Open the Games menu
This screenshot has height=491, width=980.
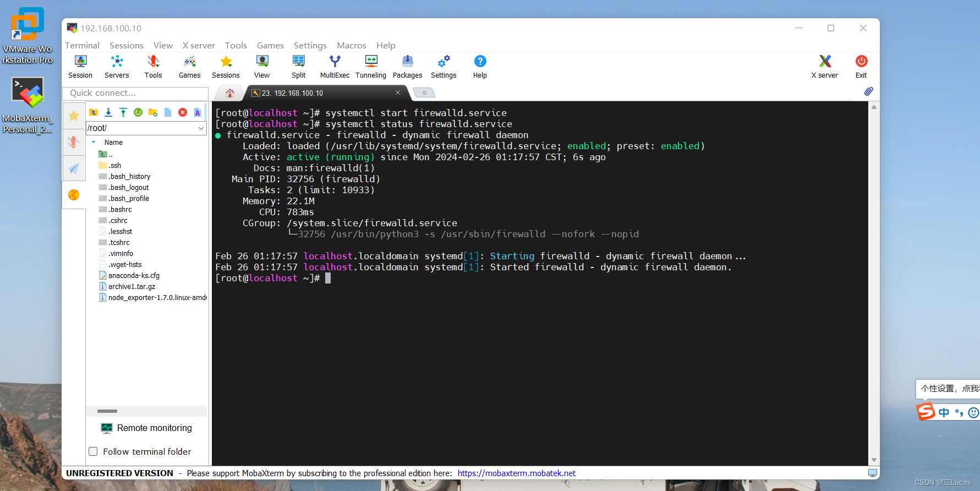click(270, 45)
